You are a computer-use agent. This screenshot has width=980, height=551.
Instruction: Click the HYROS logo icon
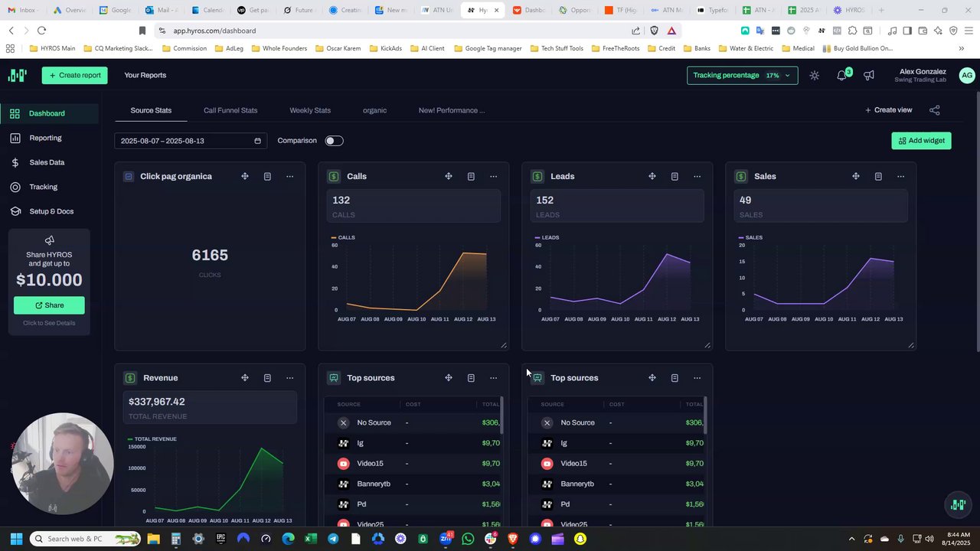tap(17, 75)
